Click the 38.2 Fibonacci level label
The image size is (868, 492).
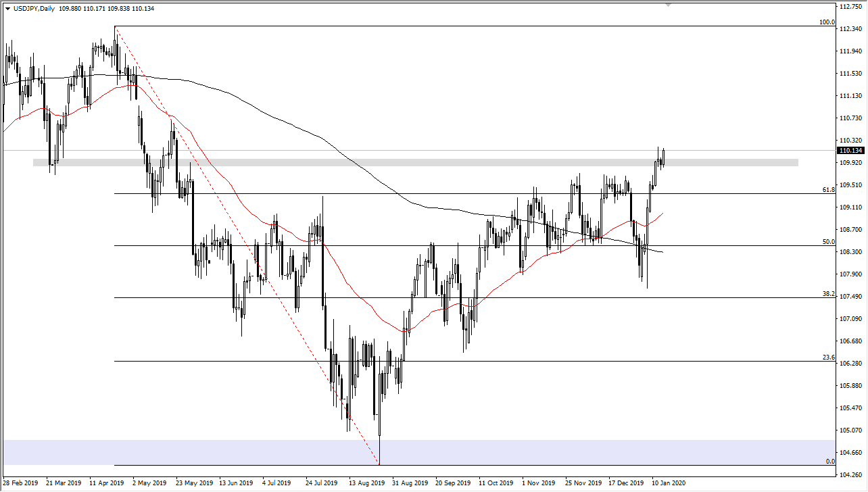[829, 294]
